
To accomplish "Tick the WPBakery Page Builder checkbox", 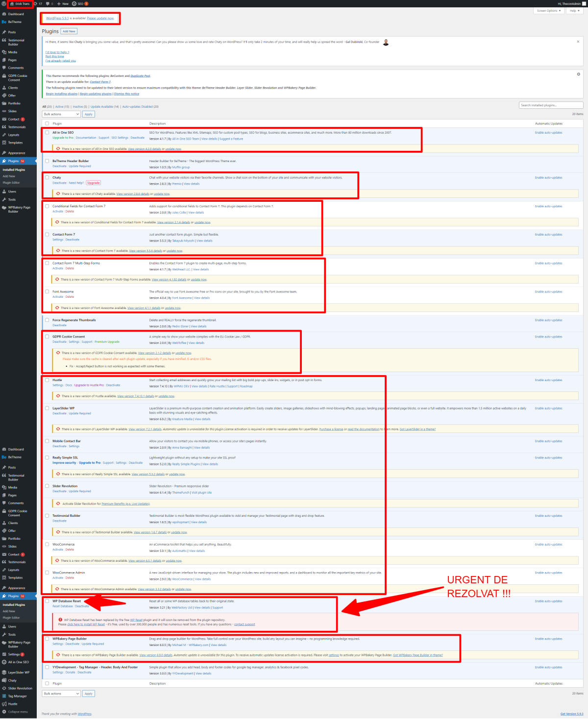I will coord(47,639).
